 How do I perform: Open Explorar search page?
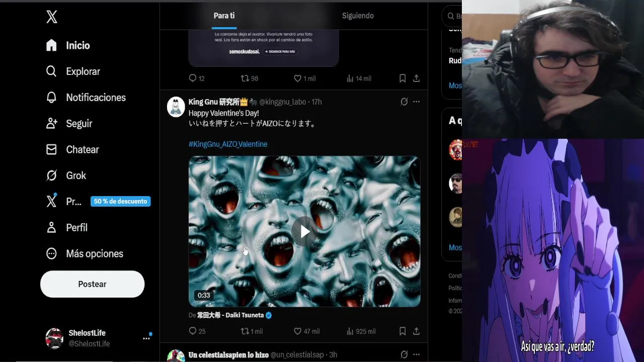tap(73, 71)
